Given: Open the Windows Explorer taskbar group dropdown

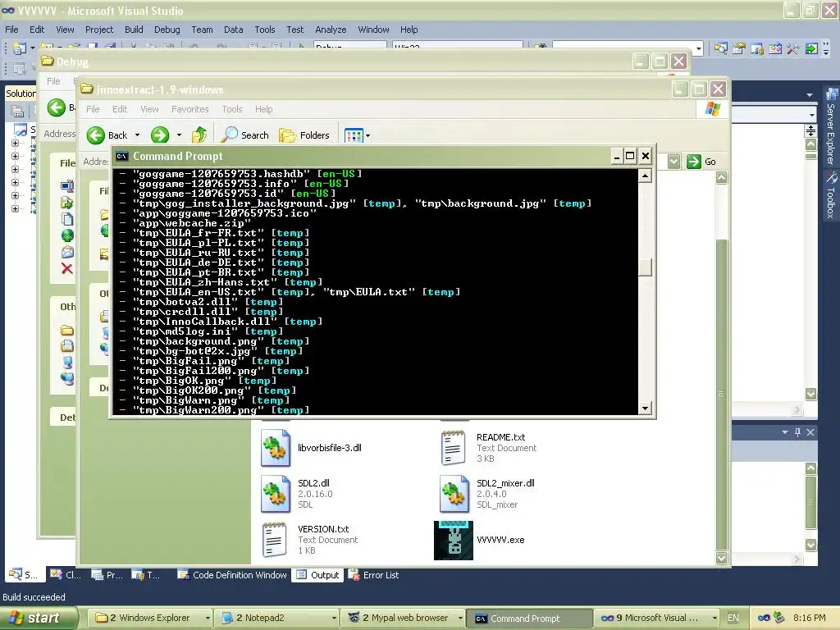Looking at the screenshot, I should coord(208,619).
